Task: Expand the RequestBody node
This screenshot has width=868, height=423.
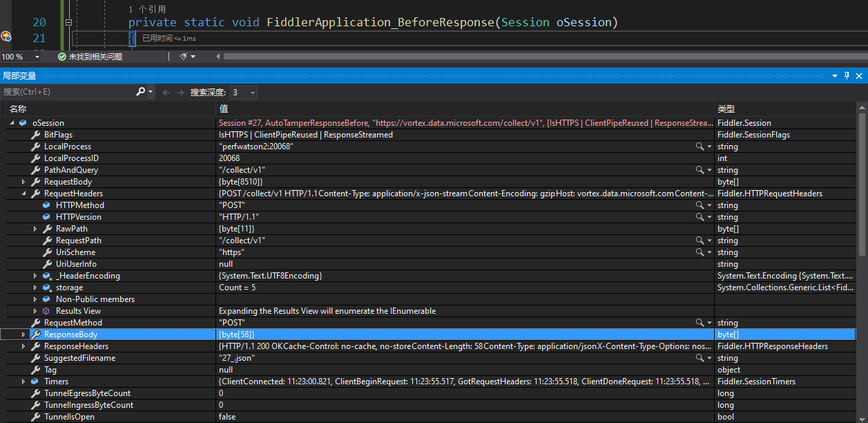Action: tap(23, 182)
